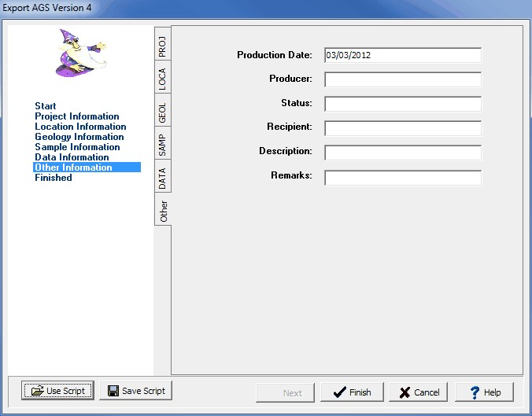Image resolution: width=532 pixels, height=416 pixels.
Task: Click the Save Script button
Action: point(135,391)
